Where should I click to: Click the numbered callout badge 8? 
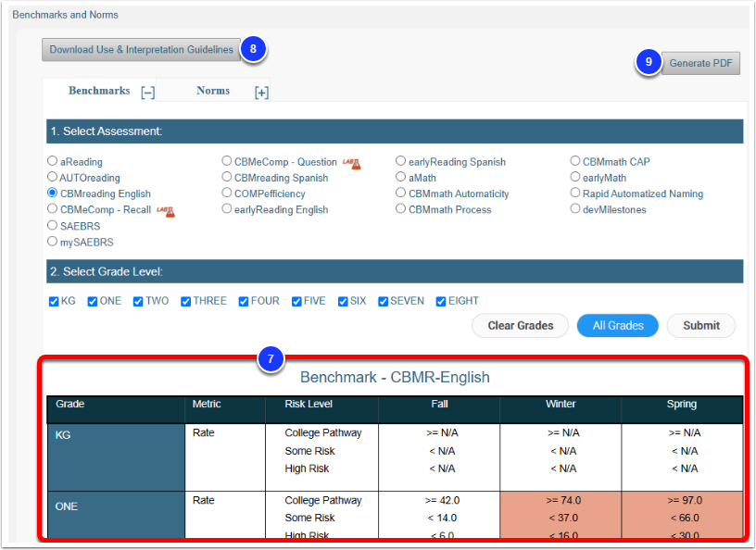coord(253,49)
